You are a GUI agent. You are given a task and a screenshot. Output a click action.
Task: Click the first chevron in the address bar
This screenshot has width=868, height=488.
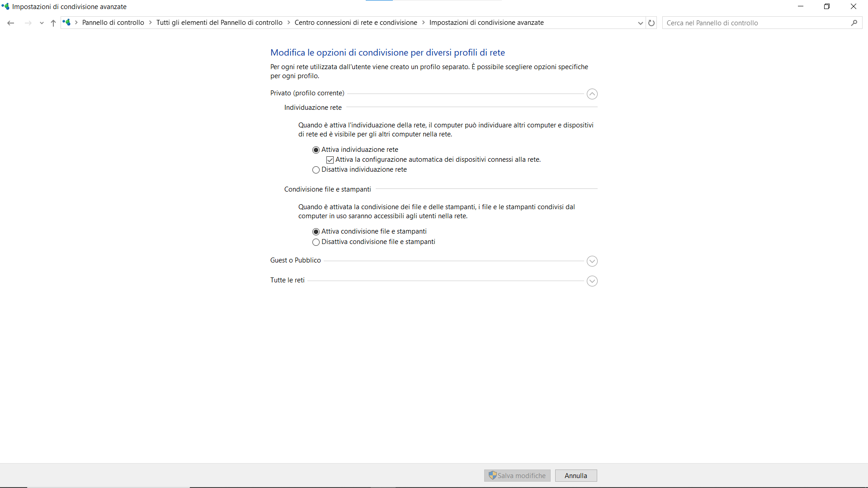(76, 23)
